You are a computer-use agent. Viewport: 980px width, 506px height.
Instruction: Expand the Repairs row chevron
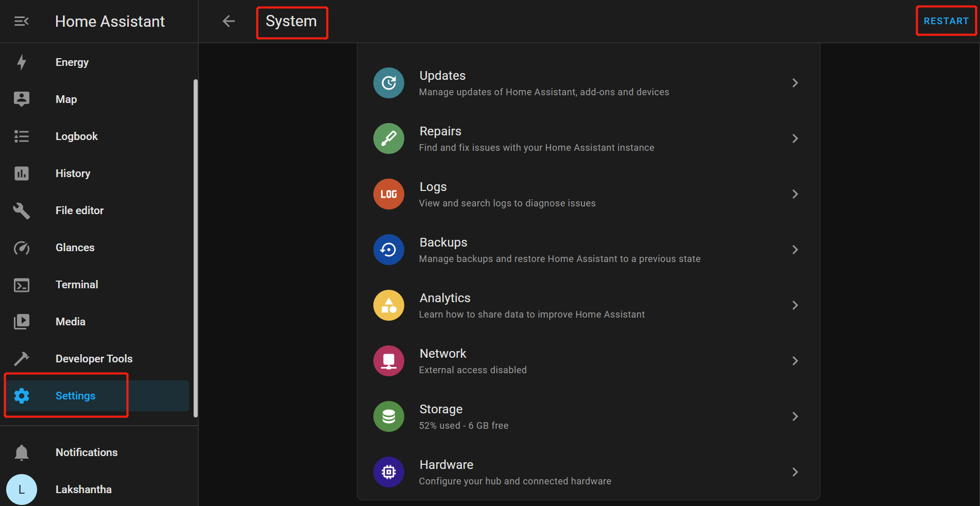tap(795, 138)
